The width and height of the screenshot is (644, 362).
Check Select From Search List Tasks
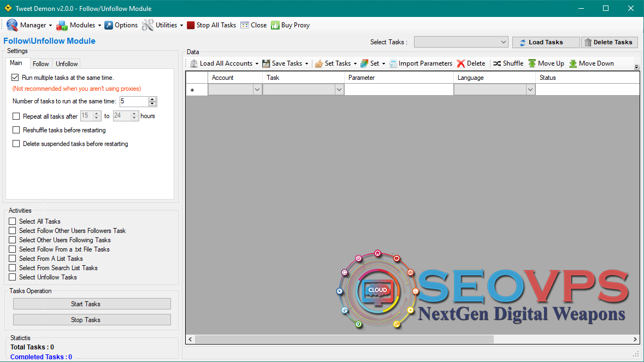pos(13,268)
